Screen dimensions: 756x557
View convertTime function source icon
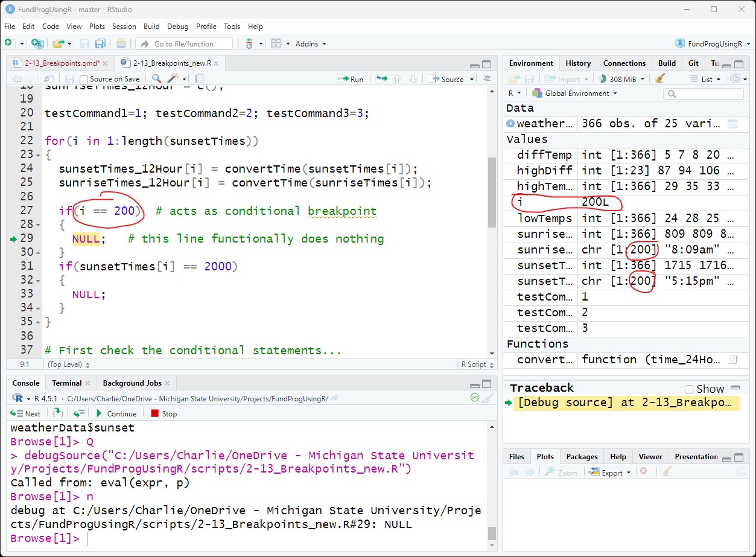tap(732, 360)
